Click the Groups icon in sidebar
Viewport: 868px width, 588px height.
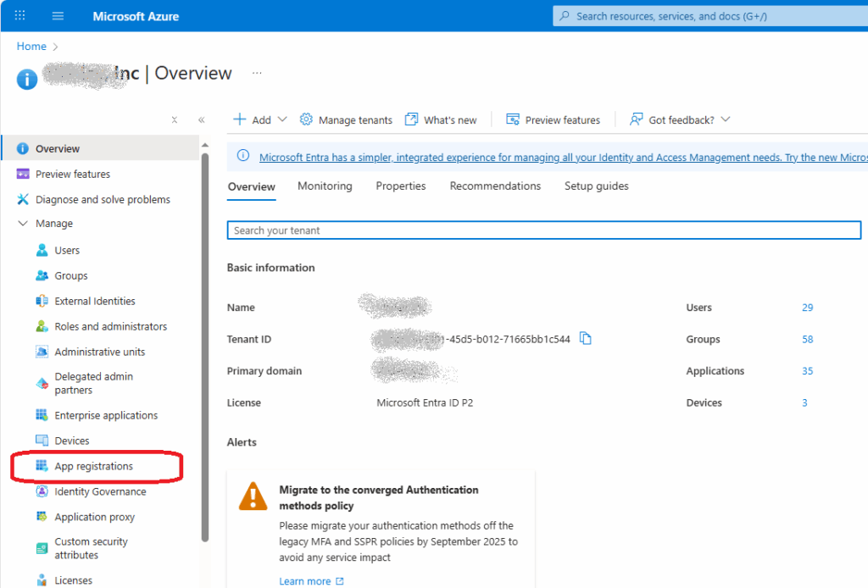(42, 275)
